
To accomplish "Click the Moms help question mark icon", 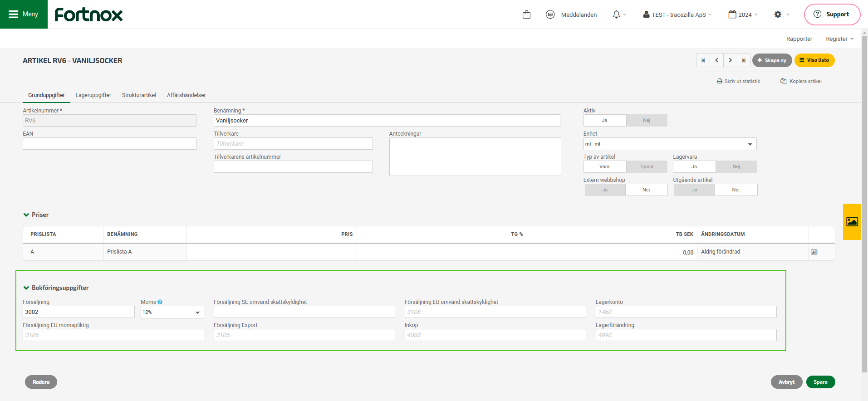I will [160, 302].
